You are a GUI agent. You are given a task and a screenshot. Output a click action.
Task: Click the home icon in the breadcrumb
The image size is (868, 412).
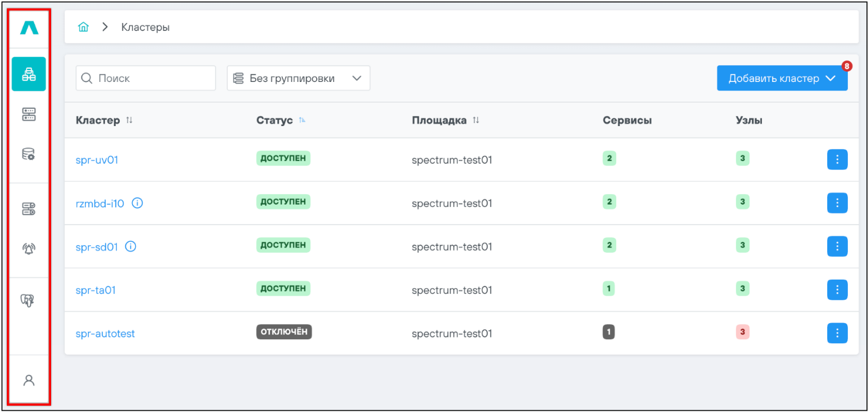(x=84, y=27)
